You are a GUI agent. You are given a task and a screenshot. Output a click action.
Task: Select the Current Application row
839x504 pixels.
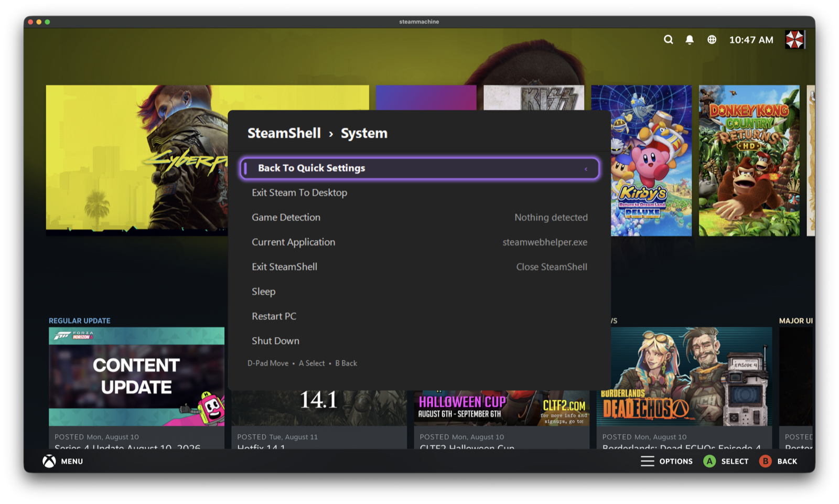point(419,242)
